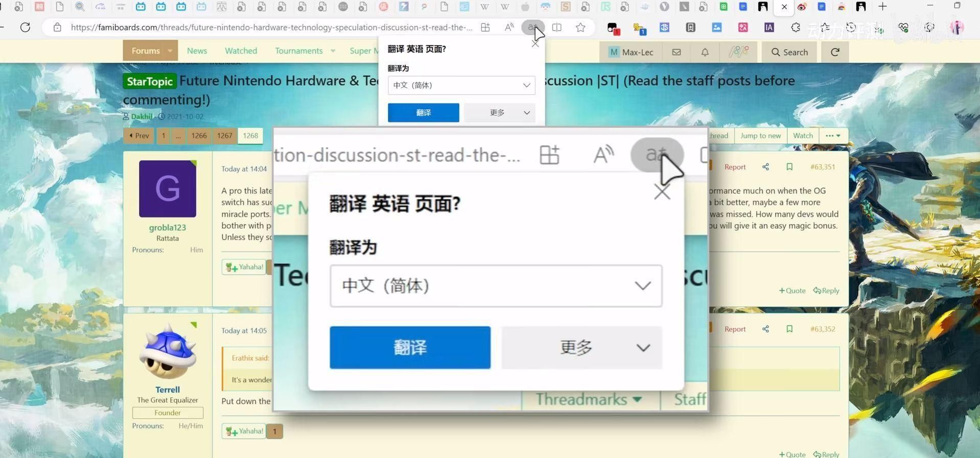Expand 更多 options in small translate popup

coord(499,113)
